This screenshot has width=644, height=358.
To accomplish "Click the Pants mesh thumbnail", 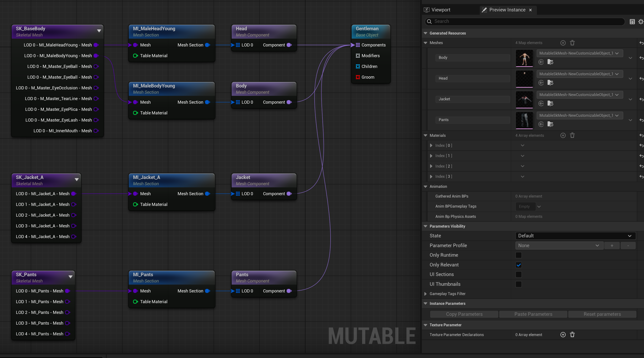I will pos(524,120).
